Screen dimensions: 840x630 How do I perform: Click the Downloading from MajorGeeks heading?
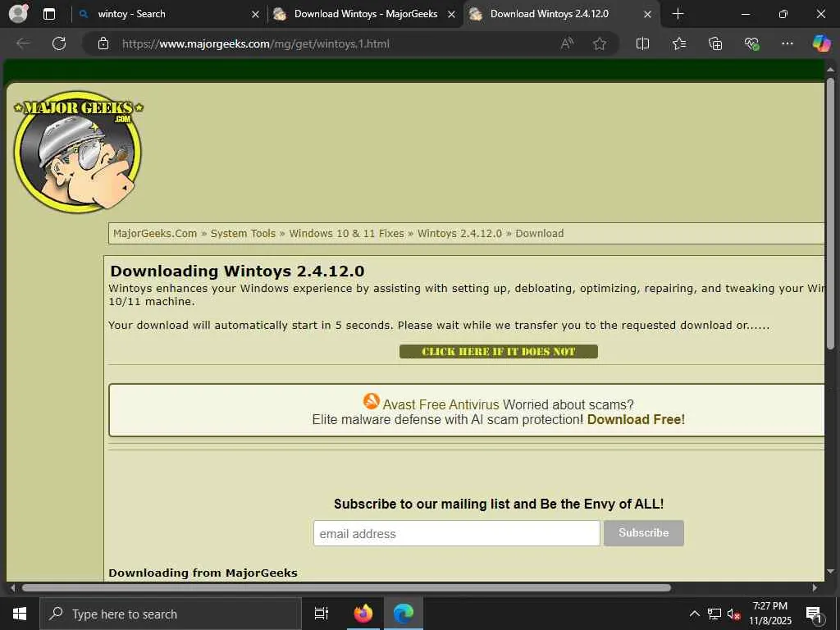click(203, 573)
